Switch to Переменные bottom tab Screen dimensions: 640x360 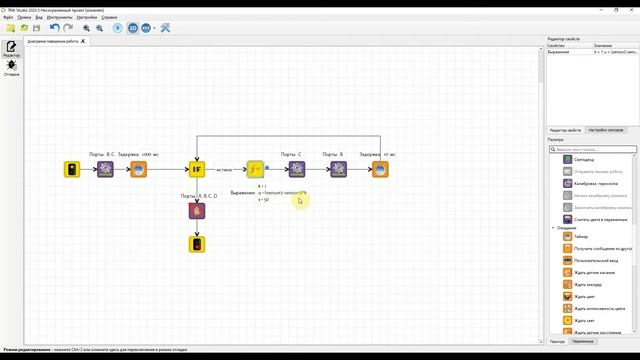point(582,342)
